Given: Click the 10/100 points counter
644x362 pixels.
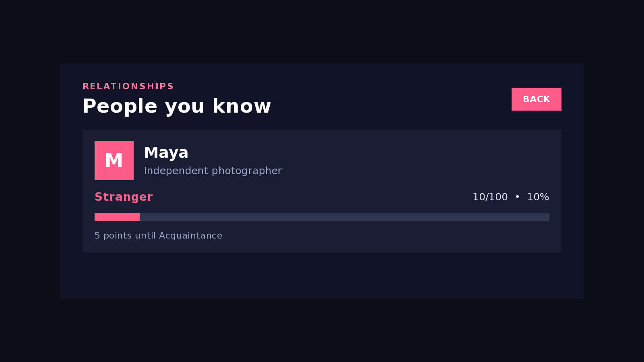Looking at the screenshot, I should click(x=490, y=197).
